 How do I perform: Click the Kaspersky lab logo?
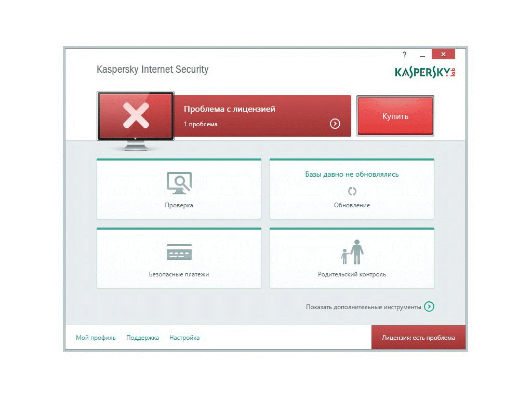pos(425,72)
